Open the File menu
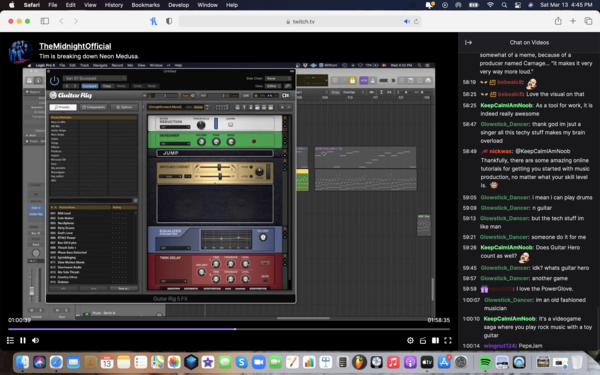The height and width of the screenshot is (375, 600). pyautogui.click(x=52, y=5)
